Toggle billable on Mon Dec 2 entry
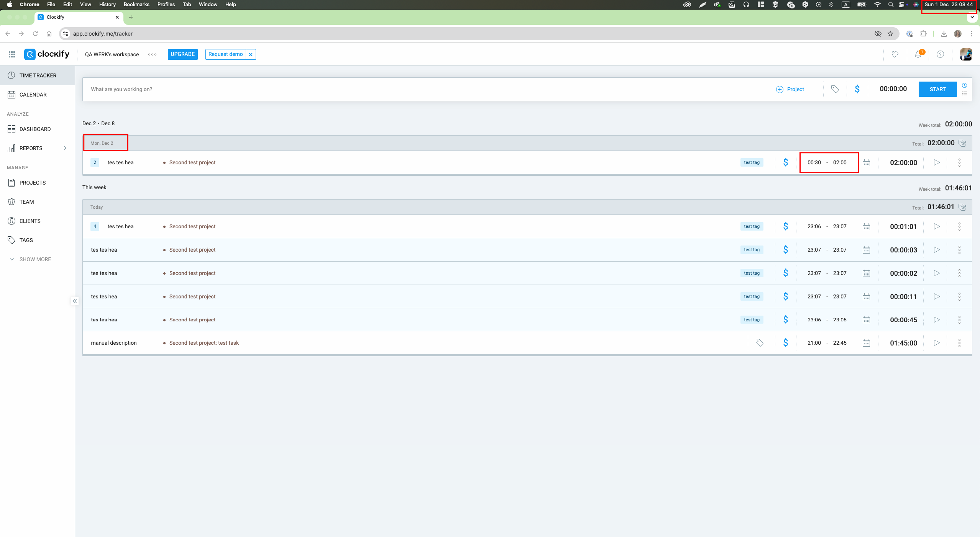This screenshot has height=537, width=980. coord(786,162)
